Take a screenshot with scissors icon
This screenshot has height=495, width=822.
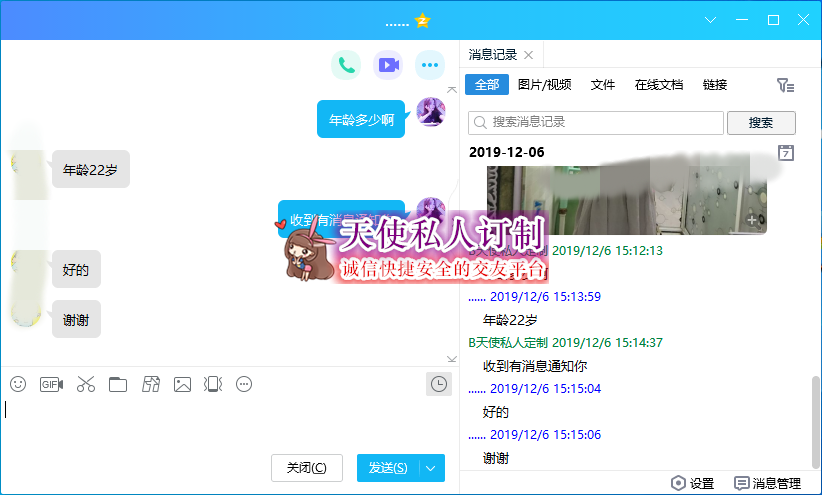85,384
